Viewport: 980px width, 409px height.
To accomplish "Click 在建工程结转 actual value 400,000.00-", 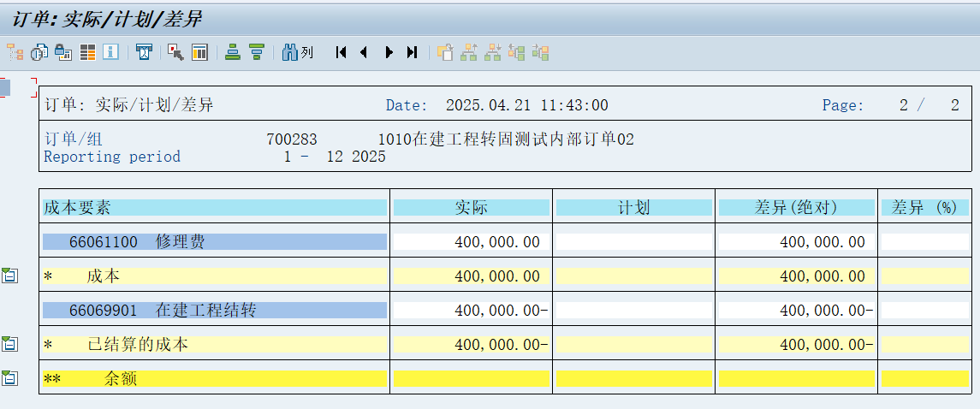I will 472,310.
